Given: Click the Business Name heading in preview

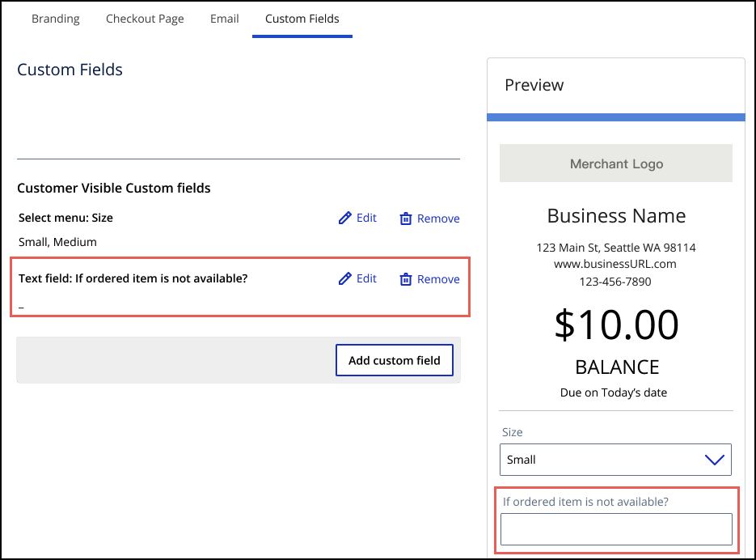Looking at the screenshot, I should (x=616, y=216).
